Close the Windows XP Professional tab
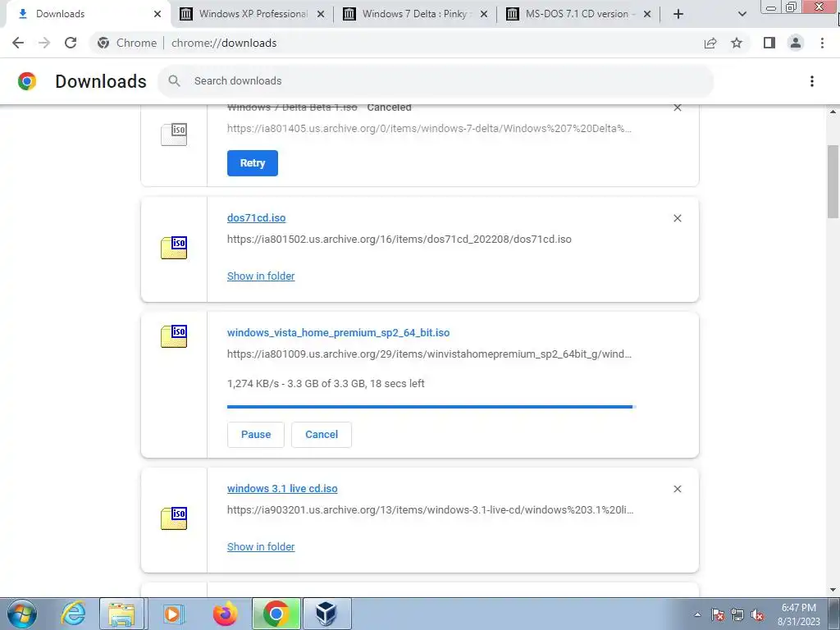Viewport: 840px width, 630px height. [x=321, y=14]
